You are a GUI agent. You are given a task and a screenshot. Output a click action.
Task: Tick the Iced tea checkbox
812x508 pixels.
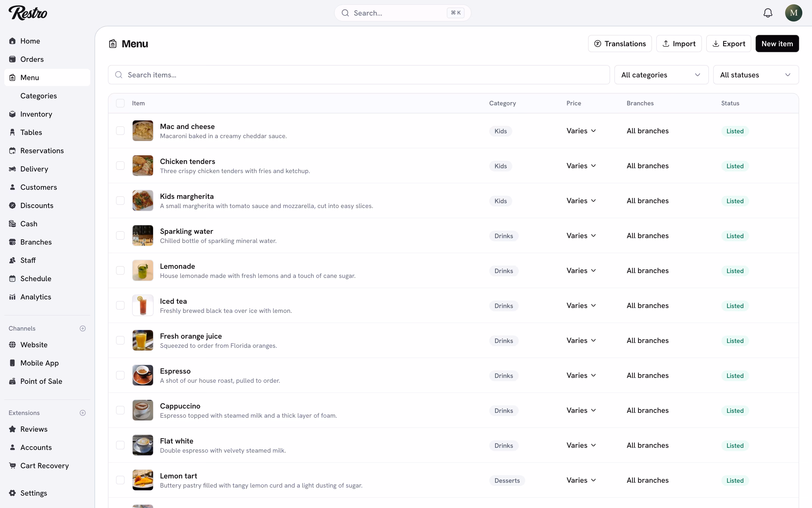pyautogui.click(x=120, y=305)
